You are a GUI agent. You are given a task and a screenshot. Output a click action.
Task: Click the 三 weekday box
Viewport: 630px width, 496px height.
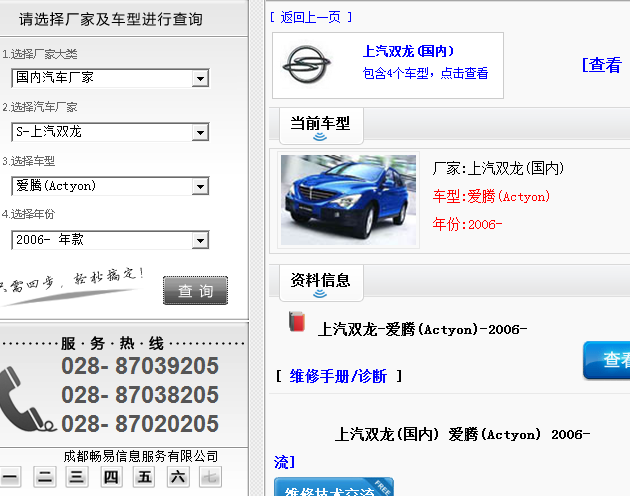tap(76, 477)
